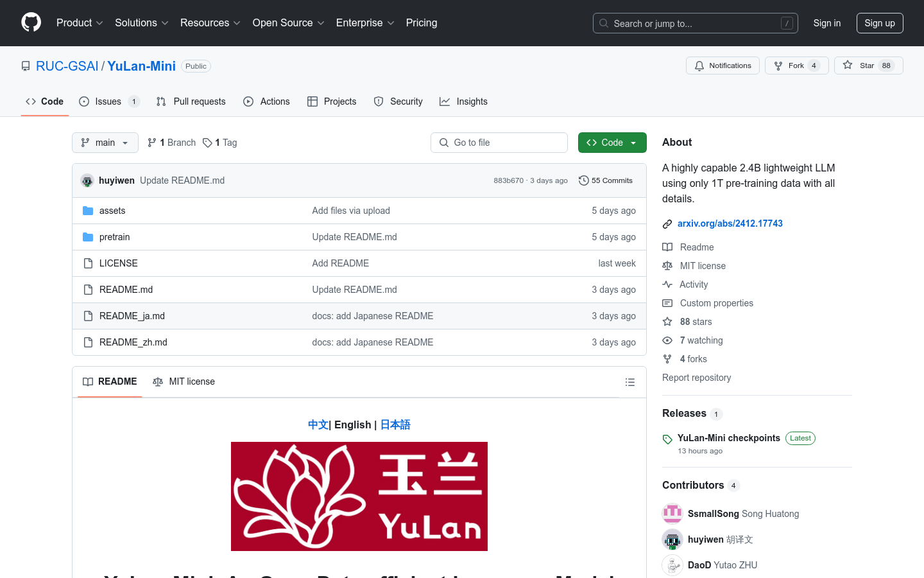View the 55 Commits history
The width and height of the screenshot is (924, 578).
click(606, 180)
